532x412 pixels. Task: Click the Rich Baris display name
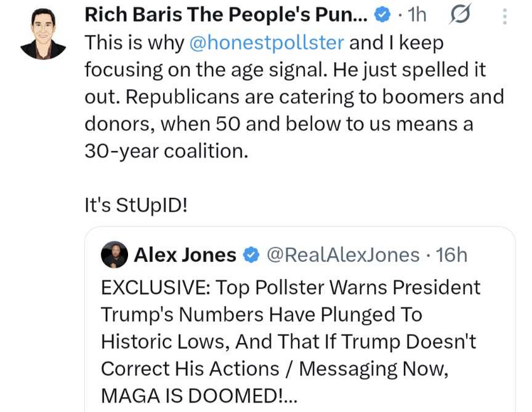point(226,14)
